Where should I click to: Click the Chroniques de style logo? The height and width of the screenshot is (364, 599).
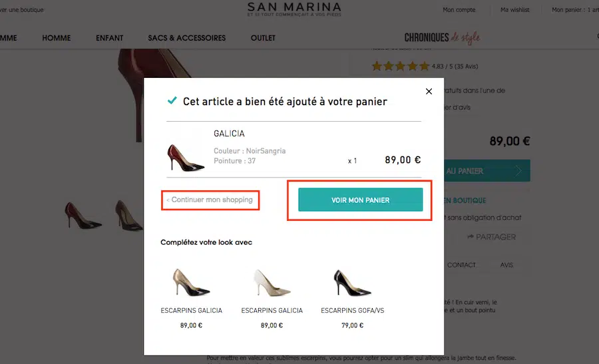point(442,37)
